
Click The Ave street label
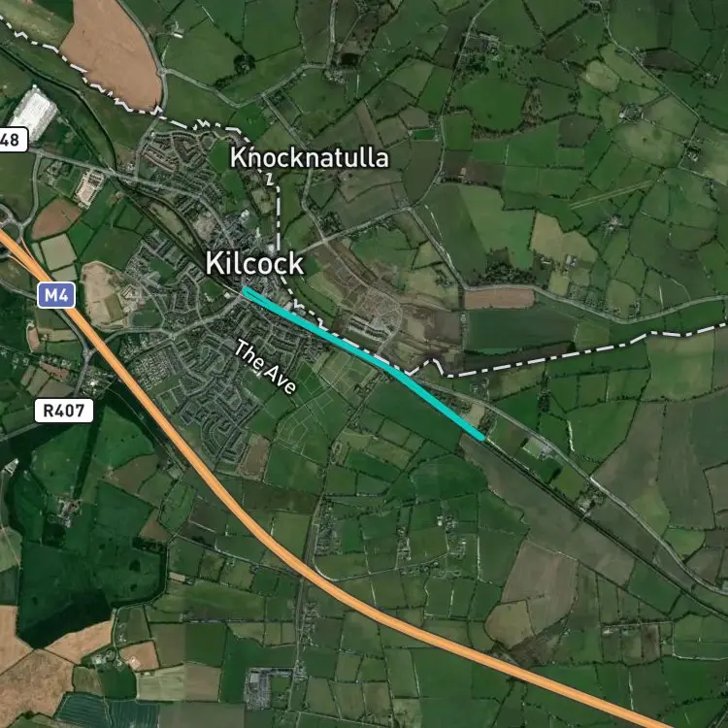coord(265,367)
